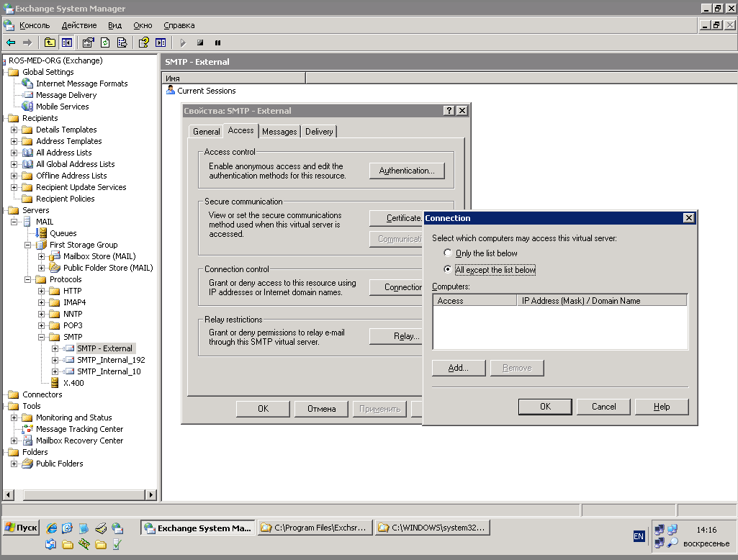The width and height of the screenshot is (738, 560).
Task: Click OK in SMTP properties dialog
Action: point(263,409)
